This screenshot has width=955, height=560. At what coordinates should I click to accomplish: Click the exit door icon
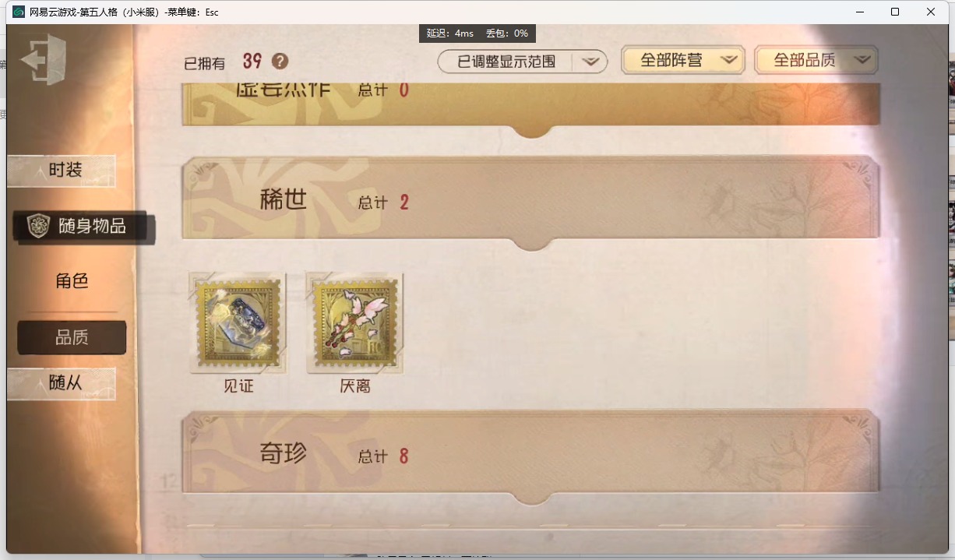click(x=44, y=60)
